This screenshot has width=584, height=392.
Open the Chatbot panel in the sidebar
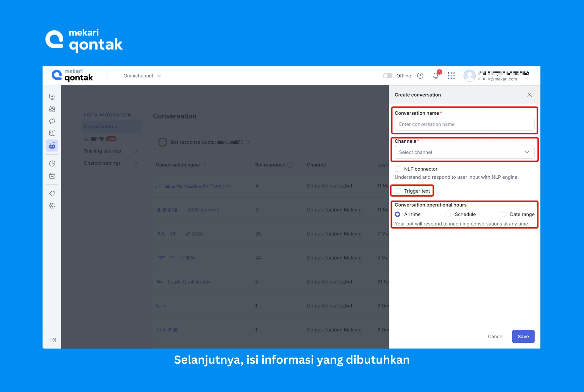[52, 145]
